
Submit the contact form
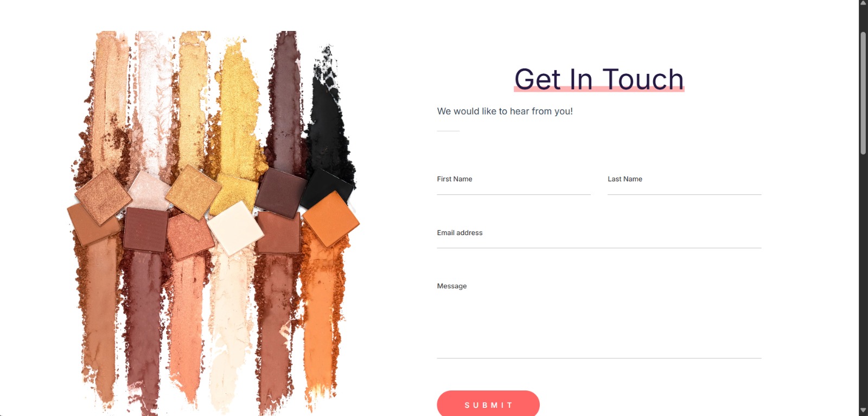click(x=488, y=404)
